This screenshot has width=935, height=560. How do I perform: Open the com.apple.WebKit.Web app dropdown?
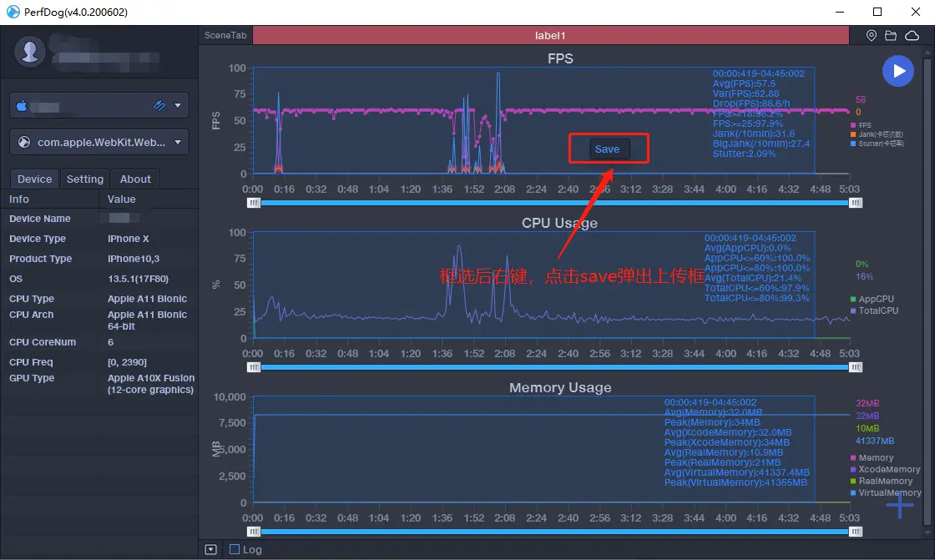coord(178,143)
